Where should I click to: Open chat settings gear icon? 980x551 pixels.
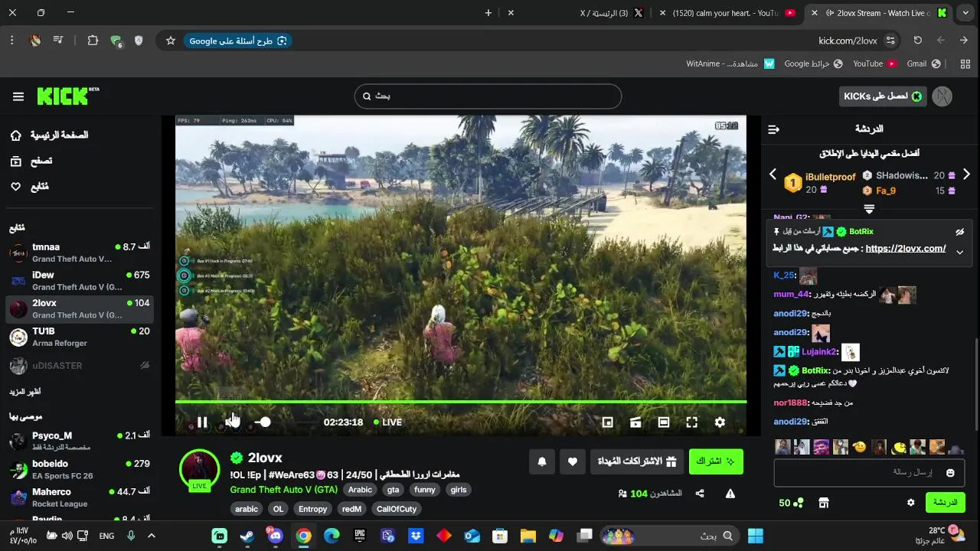910,503
